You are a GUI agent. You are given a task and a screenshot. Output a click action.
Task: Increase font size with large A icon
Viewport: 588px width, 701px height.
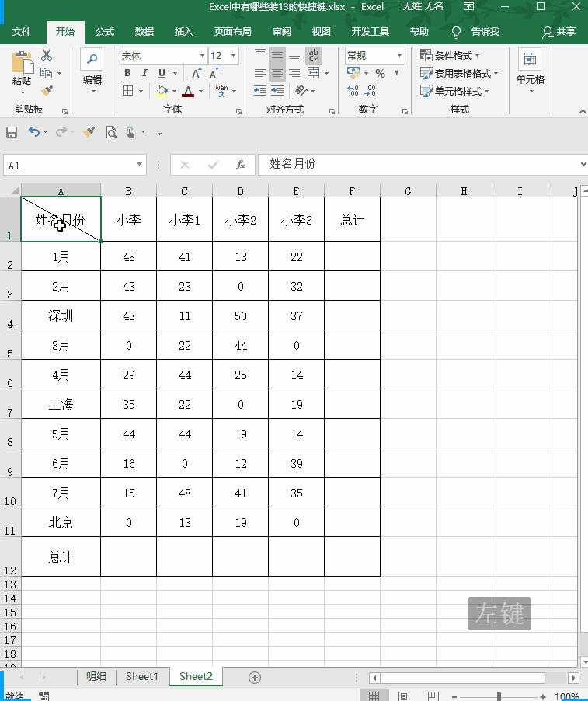click(197, 73)
